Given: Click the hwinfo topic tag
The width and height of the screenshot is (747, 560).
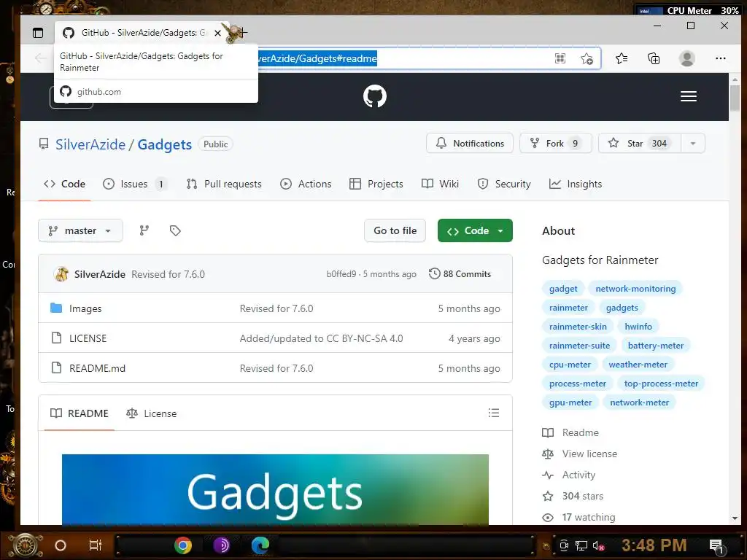Looking at the screenshot, I should click(x=638, y=327).
